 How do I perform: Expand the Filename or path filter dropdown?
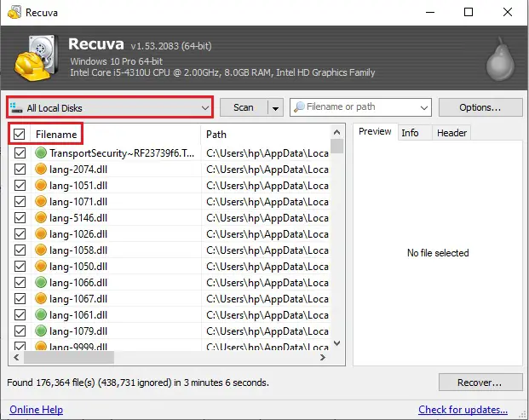pyautogui.click(x=423, y=107)
